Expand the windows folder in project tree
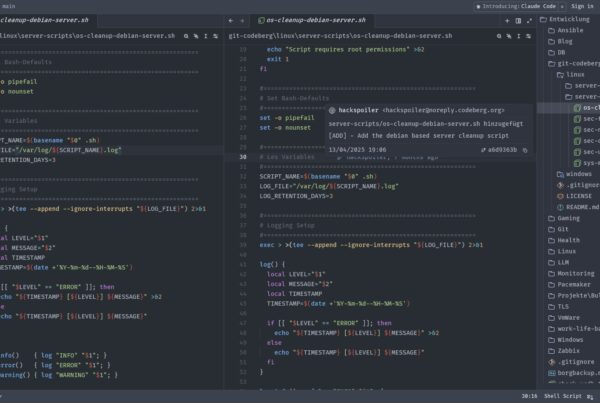This screenshot has width=600, height=403. (x=579, y=174)
